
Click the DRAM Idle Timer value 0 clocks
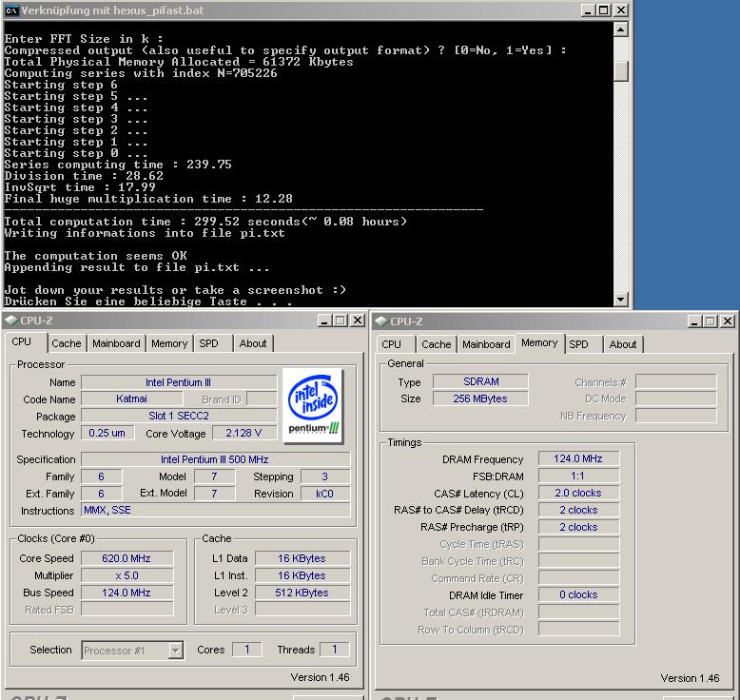click(x=578, y=594)
